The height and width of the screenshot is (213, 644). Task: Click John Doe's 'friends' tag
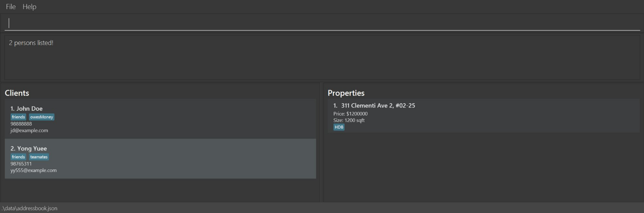click(x=18, y=117)
